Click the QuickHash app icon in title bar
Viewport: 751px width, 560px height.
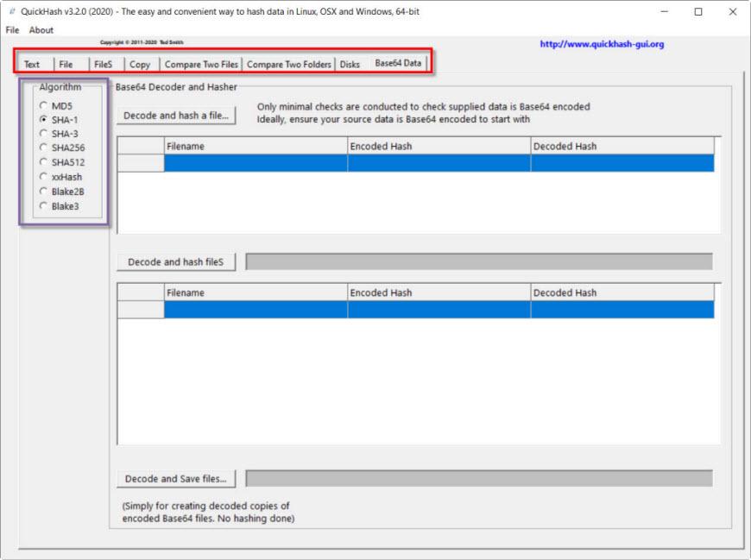point(12,11)
